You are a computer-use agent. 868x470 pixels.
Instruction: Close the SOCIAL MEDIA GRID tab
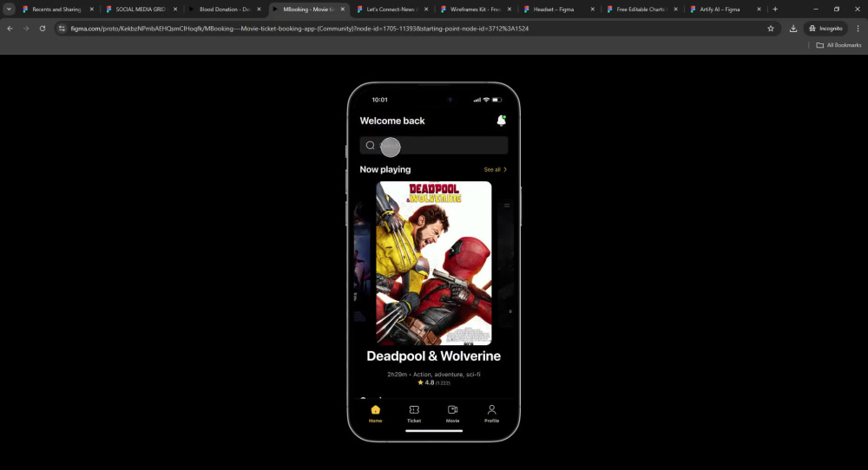[x=175, y=10]
